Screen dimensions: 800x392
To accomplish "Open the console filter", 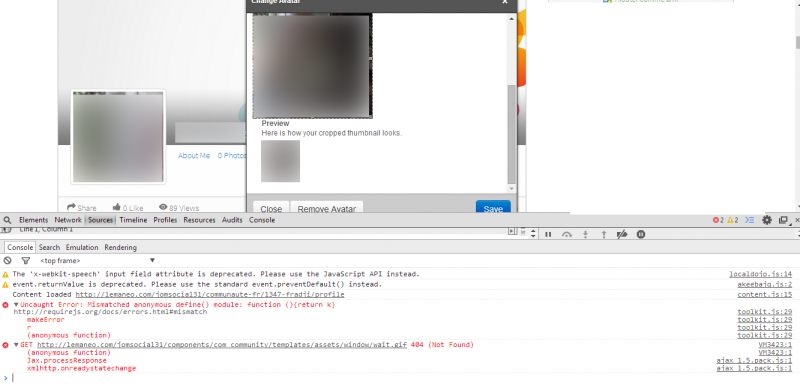I will click(x=26, y=260).
